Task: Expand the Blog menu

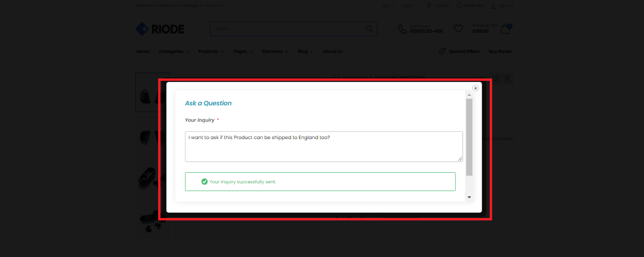Action: (x=305, y=51)
